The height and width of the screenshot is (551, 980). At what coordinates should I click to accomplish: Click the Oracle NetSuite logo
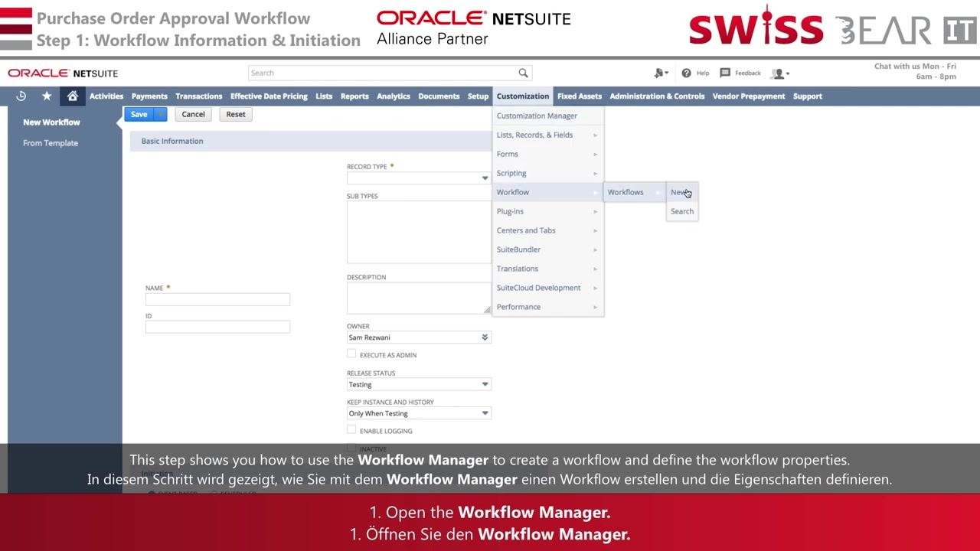(x=63, y=73)
